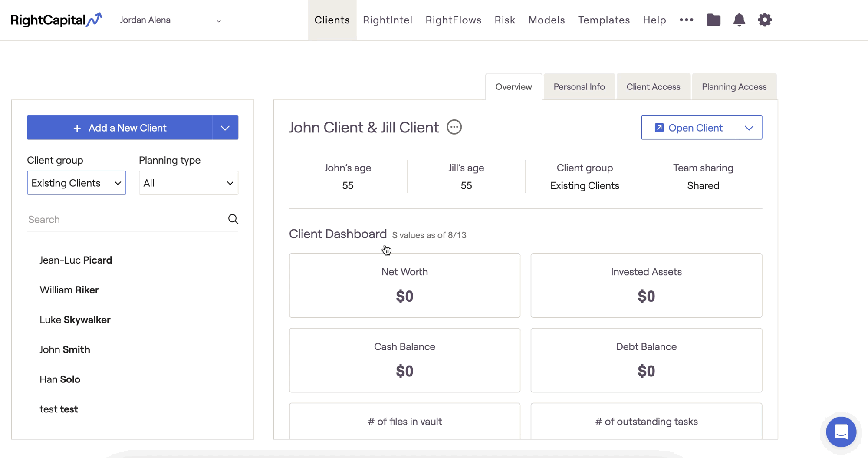The width and height of the screenshot is (868, 458).
Task: Select client test test
Action: [59, 409]
